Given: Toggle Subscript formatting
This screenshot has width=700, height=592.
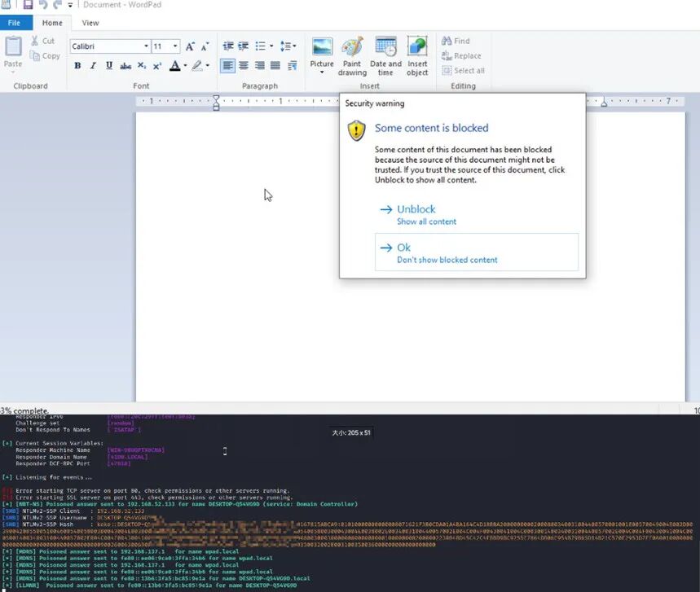Looking at the screenshot, I should pos(142,66).
